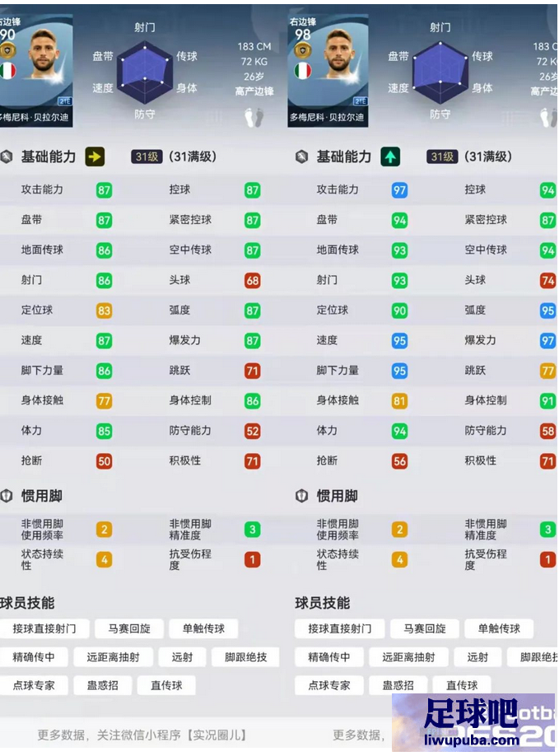The image size is (559, 756).
Task: Click the 直传球 skill tag in the 90-rated panel
Action: tap(166, 686)
